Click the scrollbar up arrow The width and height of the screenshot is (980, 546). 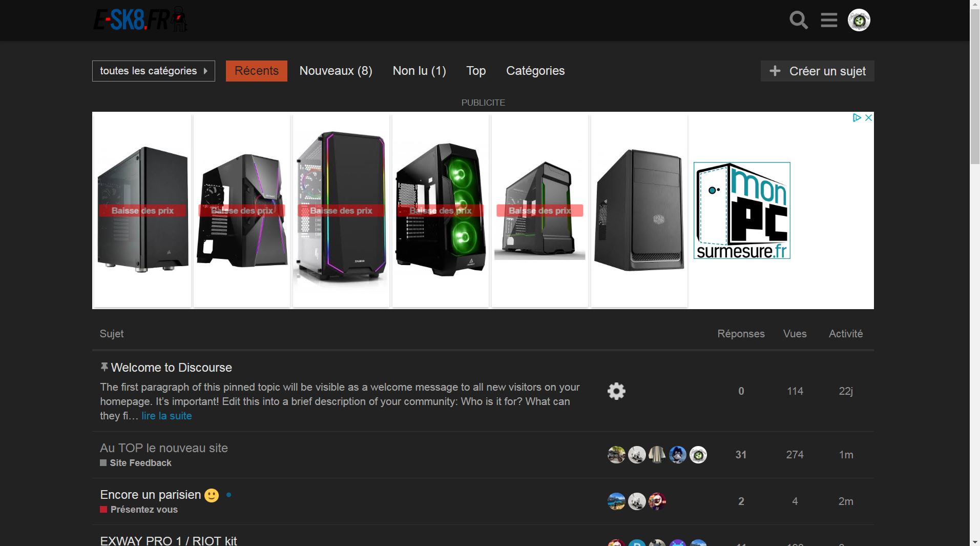[975, 4]
